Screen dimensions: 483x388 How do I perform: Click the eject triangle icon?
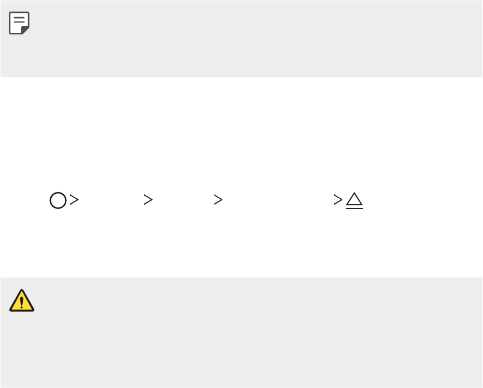(354, 200)
